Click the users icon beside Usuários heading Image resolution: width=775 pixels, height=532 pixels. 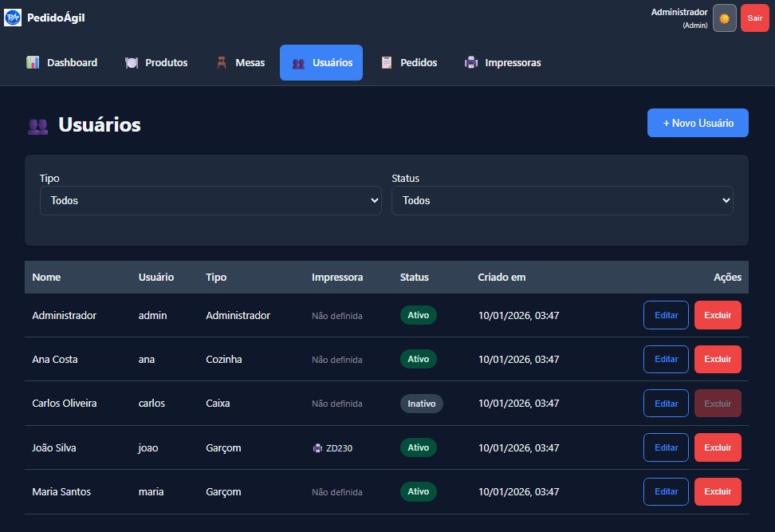tap(37, 125)
